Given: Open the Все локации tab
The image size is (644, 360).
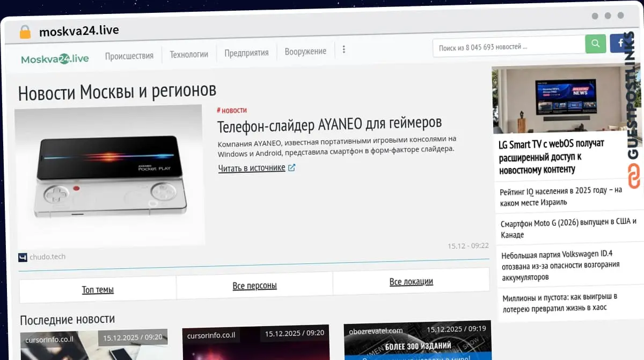Looking at the screenshot, I should (x=411, y=282).
